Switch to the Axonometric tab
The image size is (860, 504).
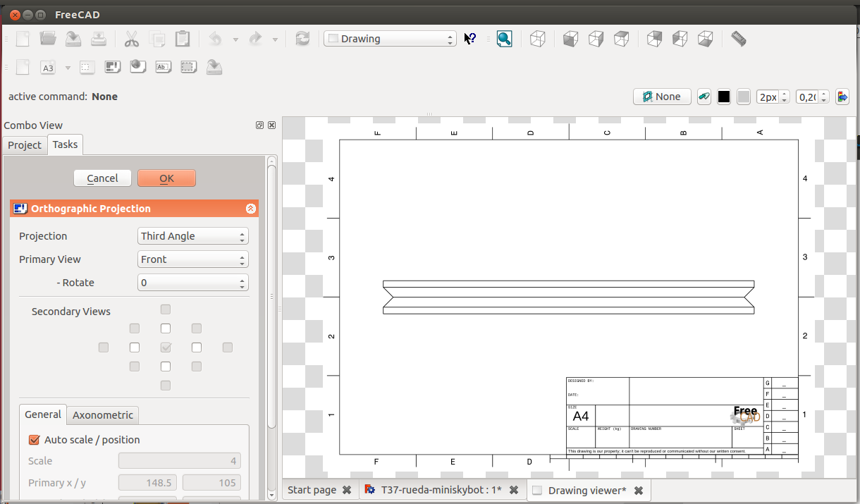point(103,415)
